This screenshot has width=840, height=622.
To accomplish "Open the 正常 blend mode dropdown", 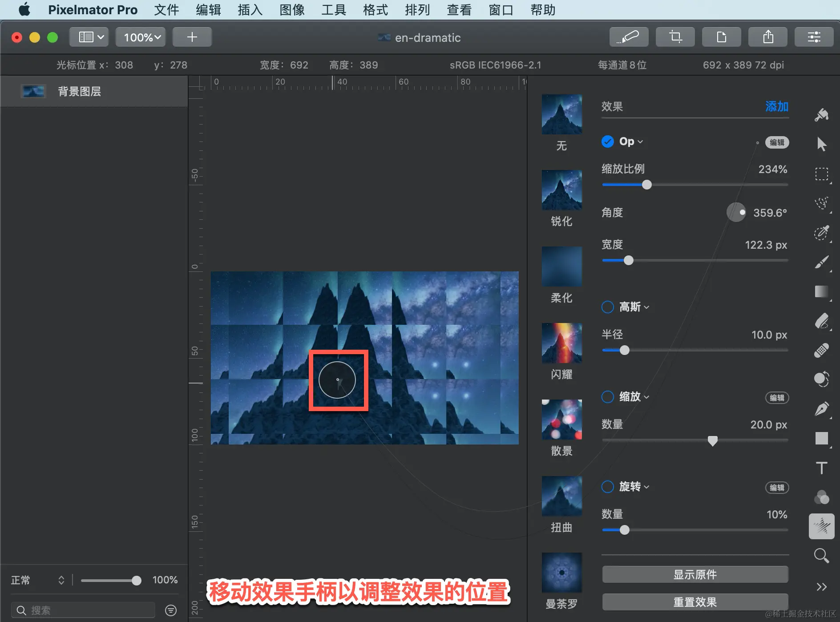I will click(38, 580).
